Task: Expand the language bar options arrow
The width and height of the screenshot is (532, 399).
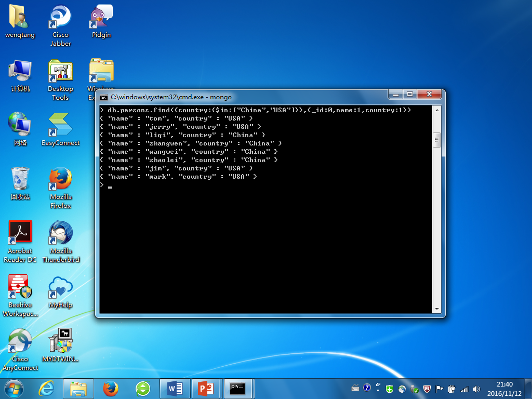Action: (378, 390)
